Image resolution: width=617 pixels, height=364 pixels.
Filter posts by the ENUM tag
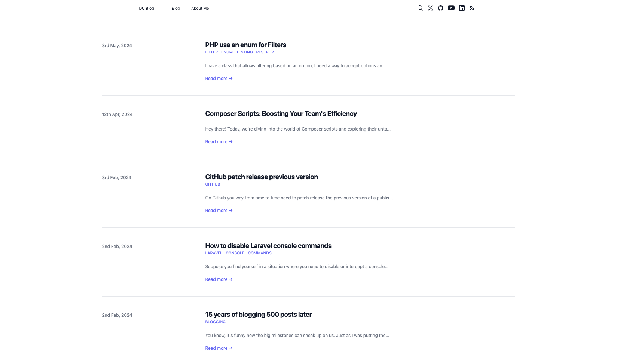coord(227,52)
